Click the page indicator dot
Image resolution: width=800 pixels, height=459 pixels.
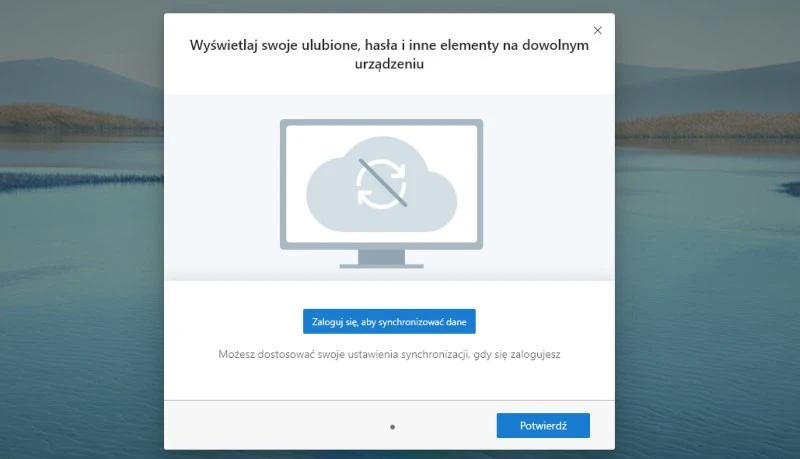point(392,427)
